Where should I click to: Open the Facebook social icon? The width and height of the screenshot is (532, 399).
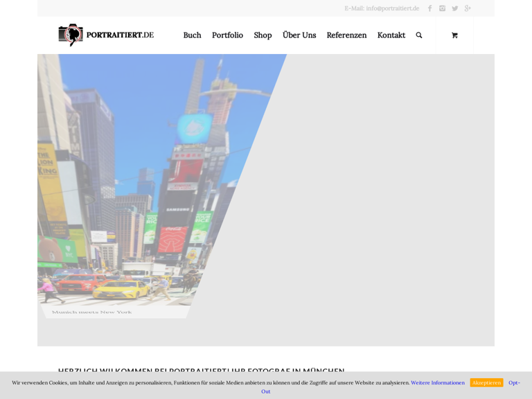point(429,8)
